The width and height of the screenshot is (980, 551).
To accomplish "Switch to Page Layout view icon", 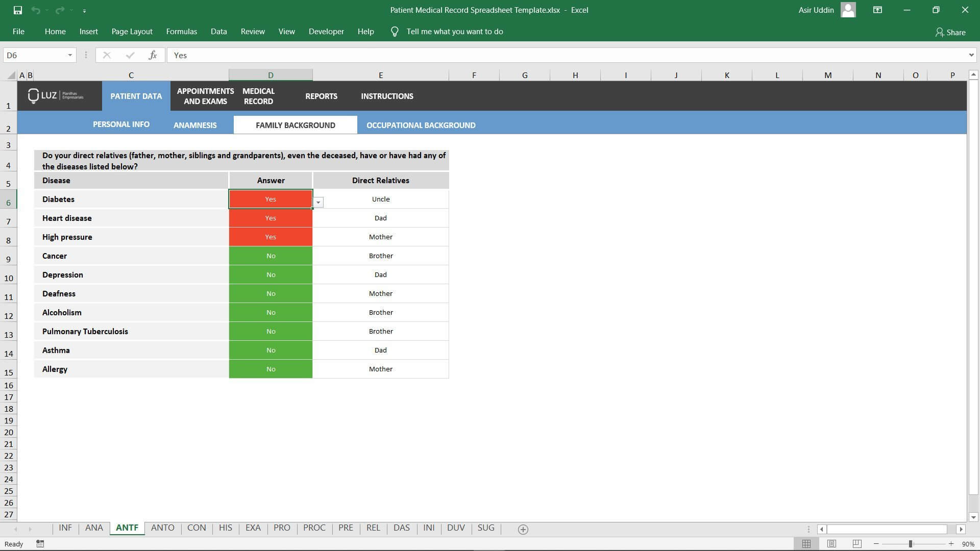I will (x=831, y=544).
